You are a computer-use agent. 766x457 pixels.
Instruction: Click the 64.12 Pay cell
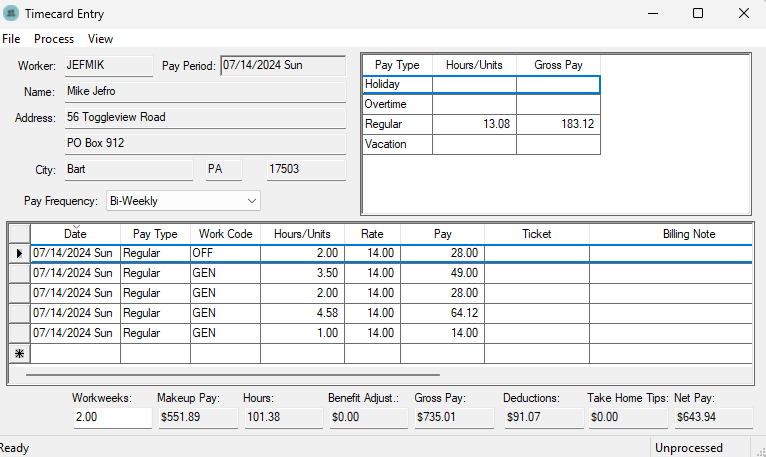[x=442, y=313]
